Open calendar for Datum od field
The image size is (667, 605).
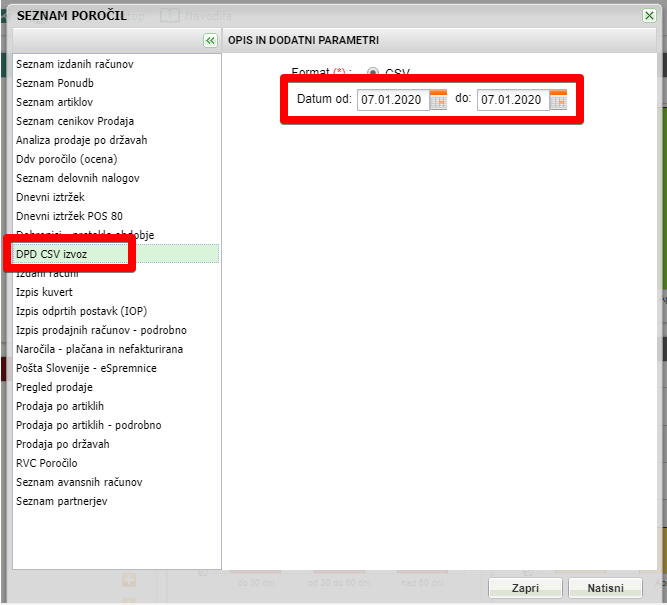[x=439, y=100]
